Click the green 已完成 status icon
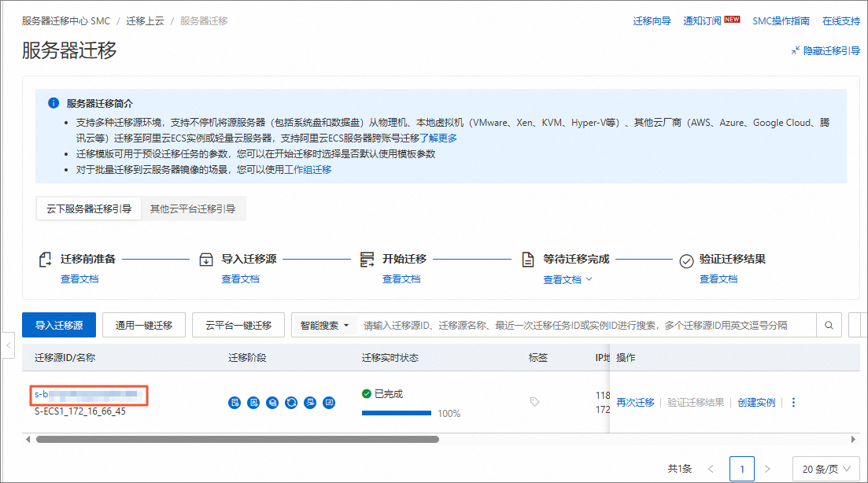Viewport: 868px width, 483px height. [x=367, y=393]
